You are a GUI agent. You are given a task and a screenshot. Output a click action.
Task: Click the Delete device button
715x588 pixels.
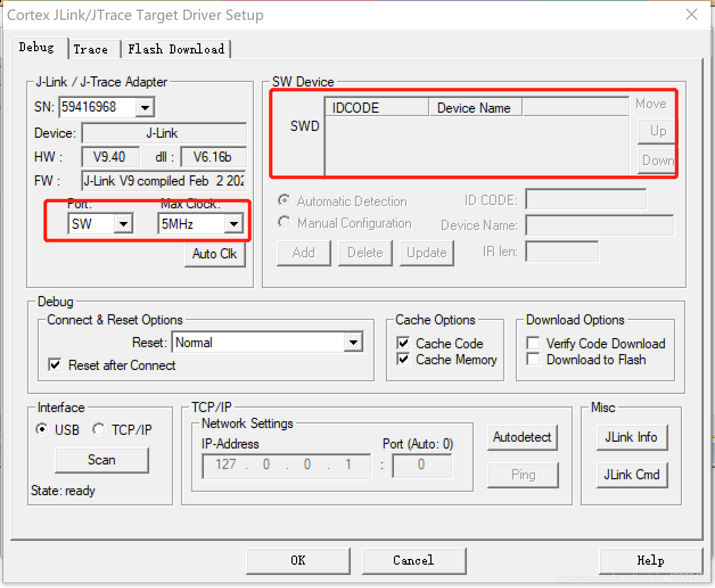pyautogui.click(x=365, y=253)
